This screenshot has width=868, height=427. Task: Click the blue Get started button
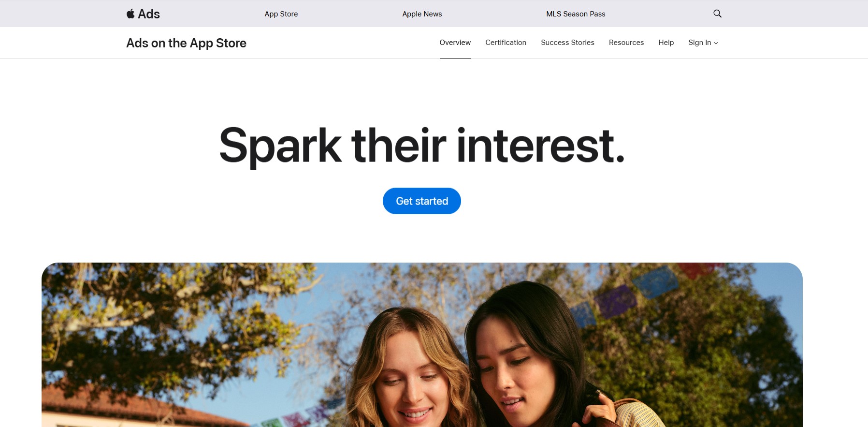[x=421, y=201]
